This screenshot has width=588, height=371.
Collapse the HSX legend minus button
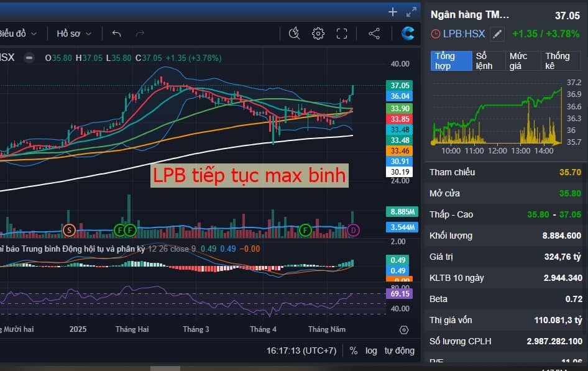[x=29, y=58]
